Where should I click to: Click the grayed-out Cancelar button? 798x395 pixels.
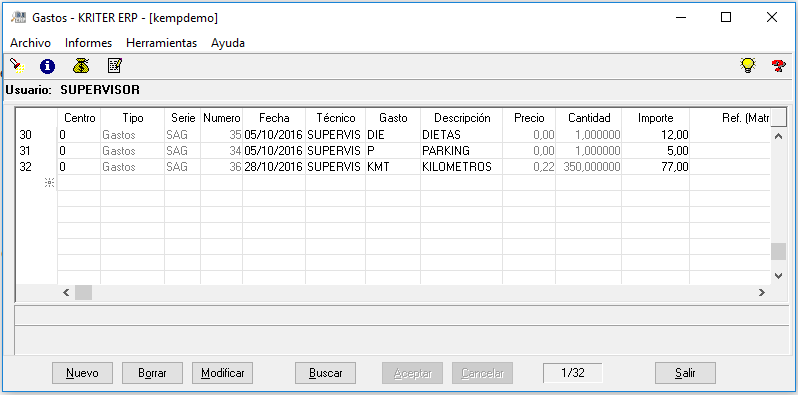[482, 373]
